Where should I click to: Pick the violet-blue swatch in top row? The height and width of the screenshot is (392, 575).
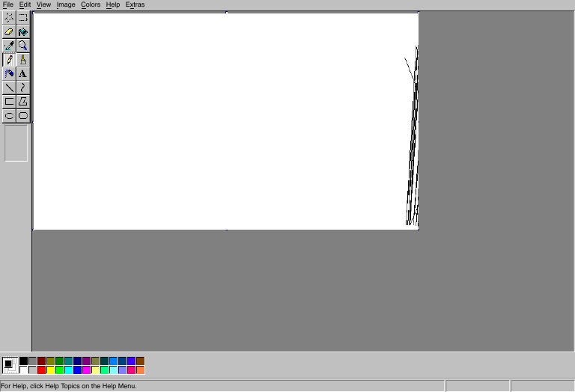131,361
